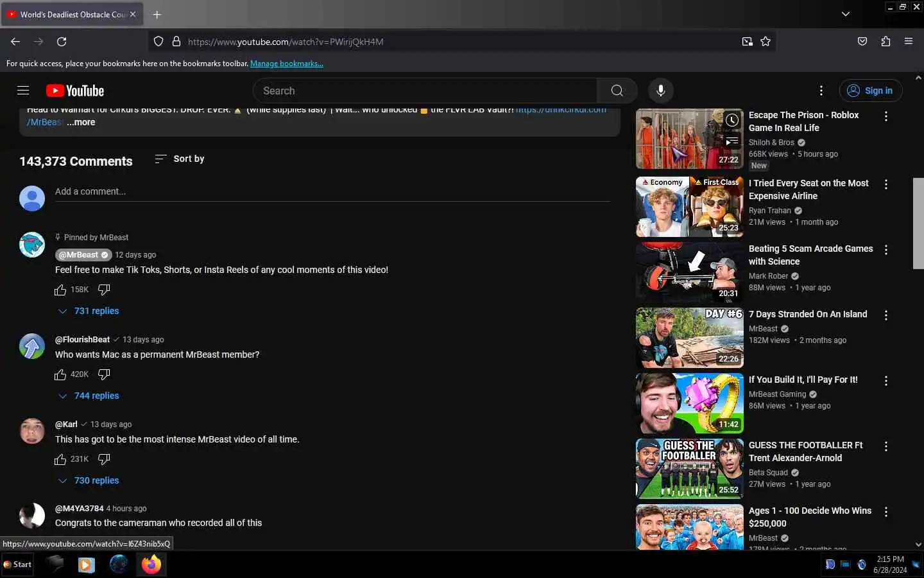Open the Manage bookmarks link
The image size is (924, 578).
[286, 64]
